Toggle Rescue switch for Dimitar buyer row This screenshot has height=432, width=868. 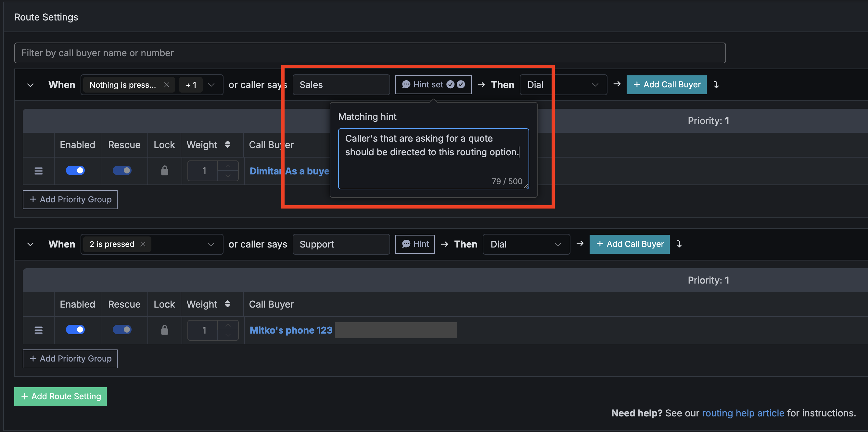(x=122, y=171)
